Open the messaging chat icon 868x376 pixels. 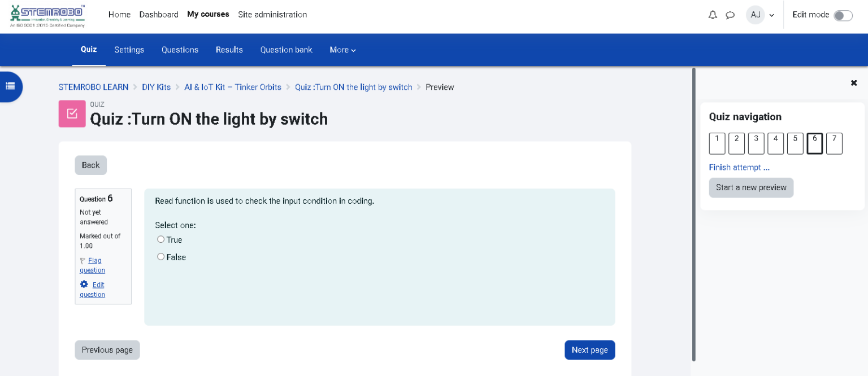730,15
